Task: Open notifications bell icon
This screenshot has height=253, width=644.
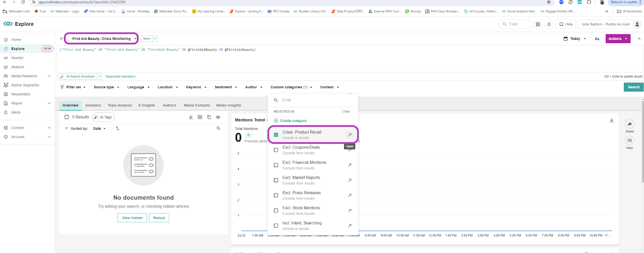Action: coord(549,24)
